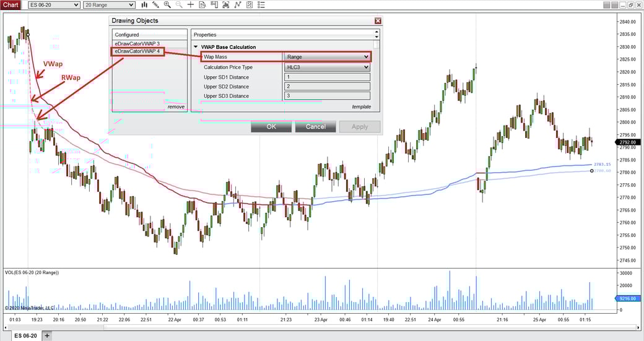
Task: Enable the crosshair cursor tool
Action: (191, 5)
